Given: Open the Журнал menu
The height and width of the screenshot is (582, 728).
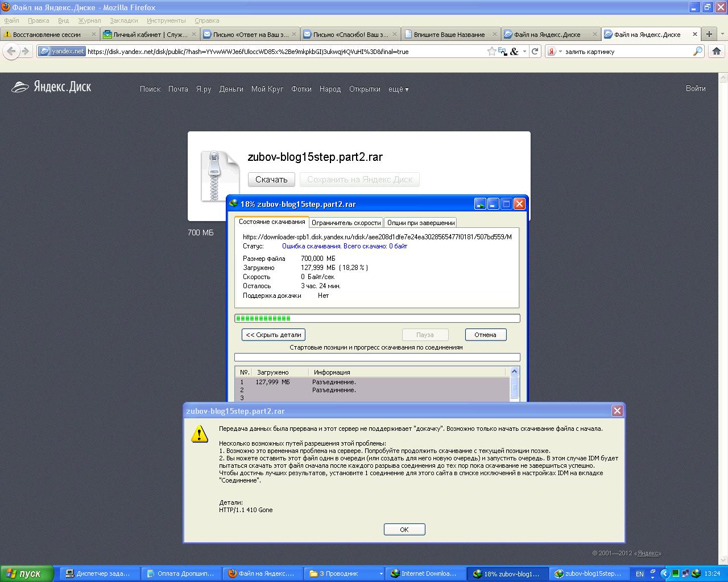Looking at the screenshot, I should point(89,20).
